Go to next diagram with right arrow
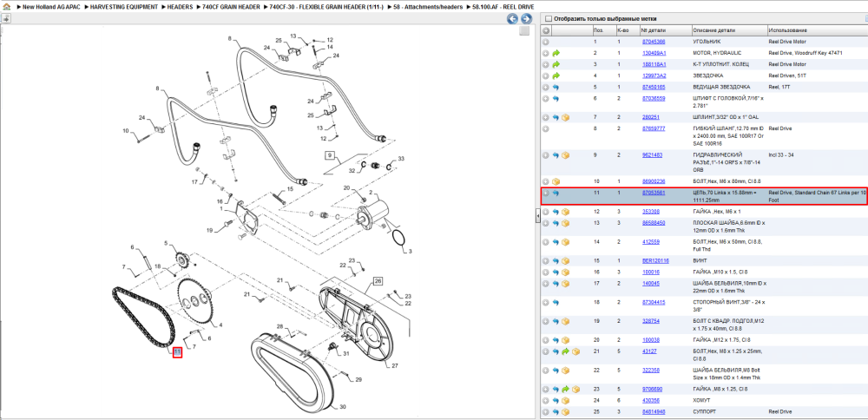This screenshot has height=420, width=868. pyautogui.click(x=527, y=19)
